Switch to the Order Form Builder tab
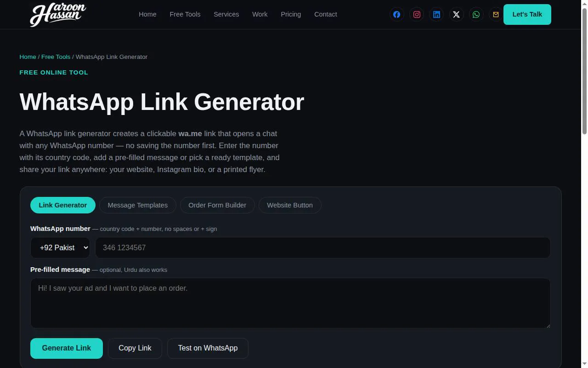The width and height of the screenshot is (588, 368). click(x=217, y=205)
